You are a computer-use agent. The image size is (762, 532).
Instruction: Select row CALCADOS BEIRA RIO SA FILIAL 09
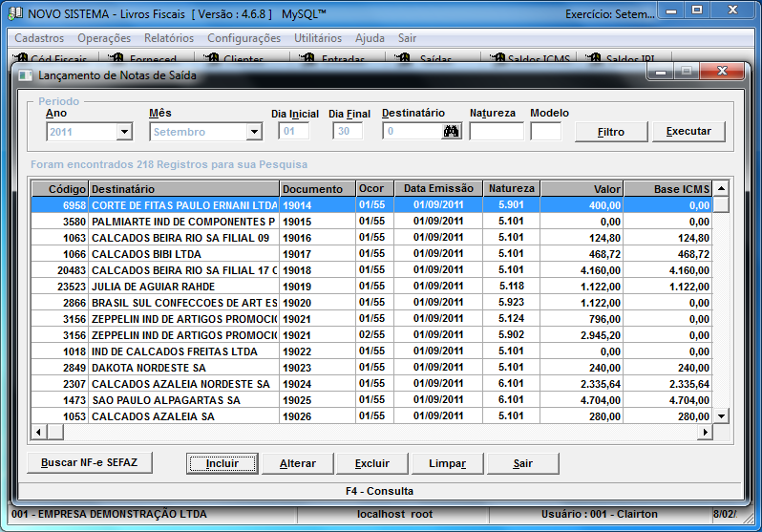click(371, 238)
